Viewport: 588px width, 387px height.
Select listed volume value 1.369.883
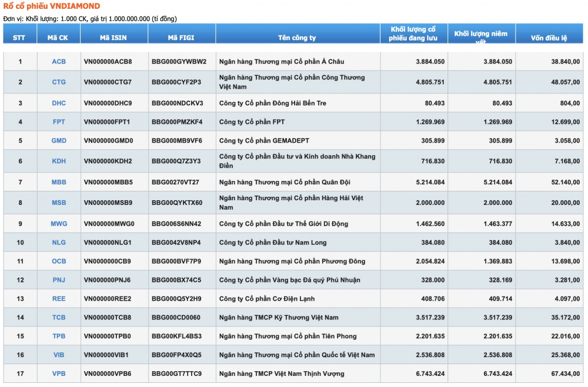pyautogui.click(x=497, y=261)
